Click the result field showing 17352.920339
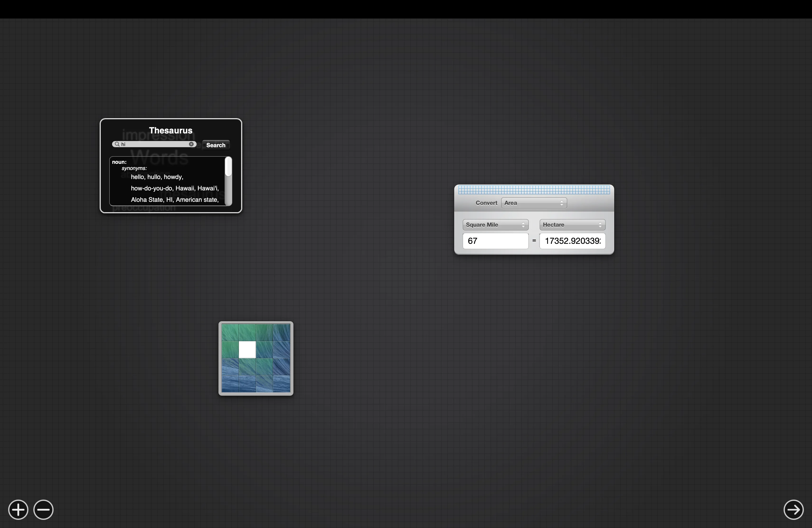Viewport: 812px width, 528px height. click(x=572, y=241)
